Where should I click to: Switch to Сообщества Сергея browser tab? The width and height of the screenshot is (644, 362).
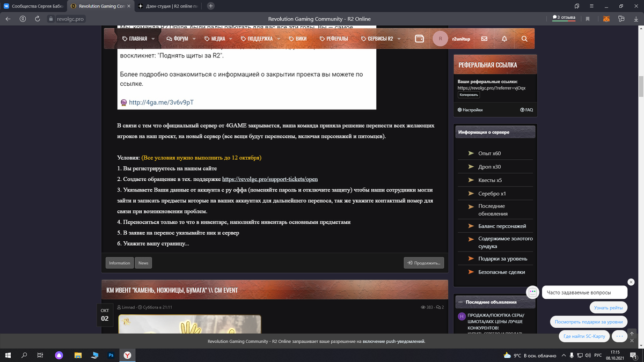coord(34,6)
